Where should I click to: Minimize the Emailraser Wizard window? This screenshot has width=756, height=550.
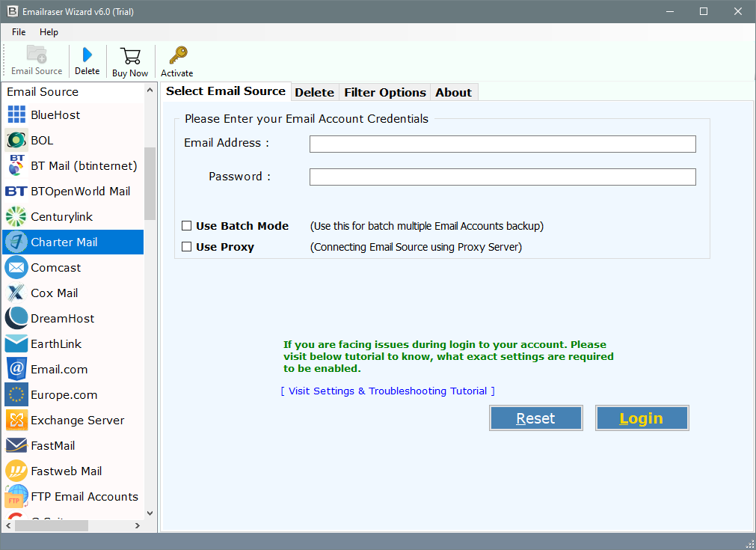pos(670,11)
